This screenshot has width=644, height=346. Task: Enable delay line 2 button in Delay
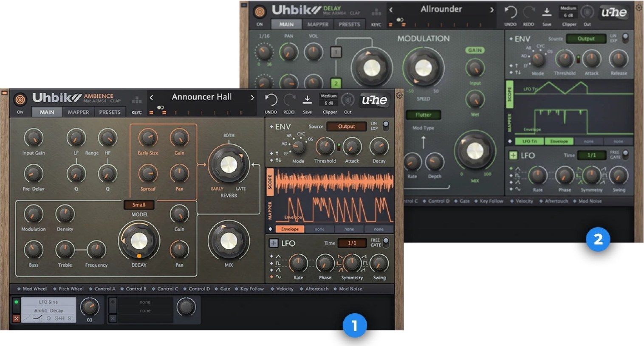click(336, 83)
